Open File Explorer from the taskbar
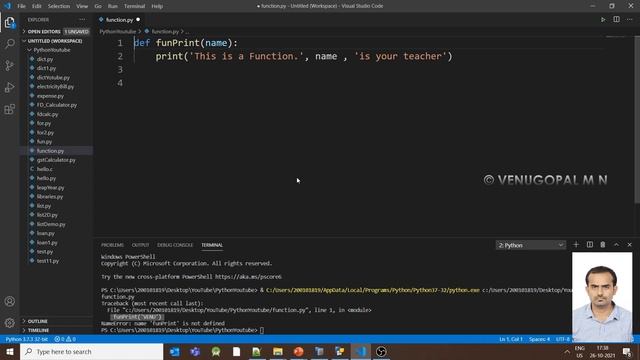This screenshot has height=360, width=640. pos(278,351)
